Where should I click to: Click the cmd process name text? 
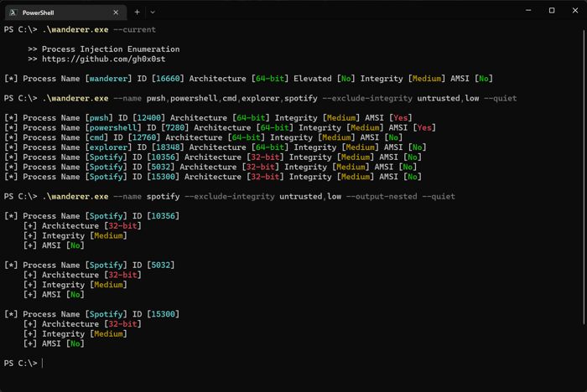pyautogui.click(x=96, y=137)
